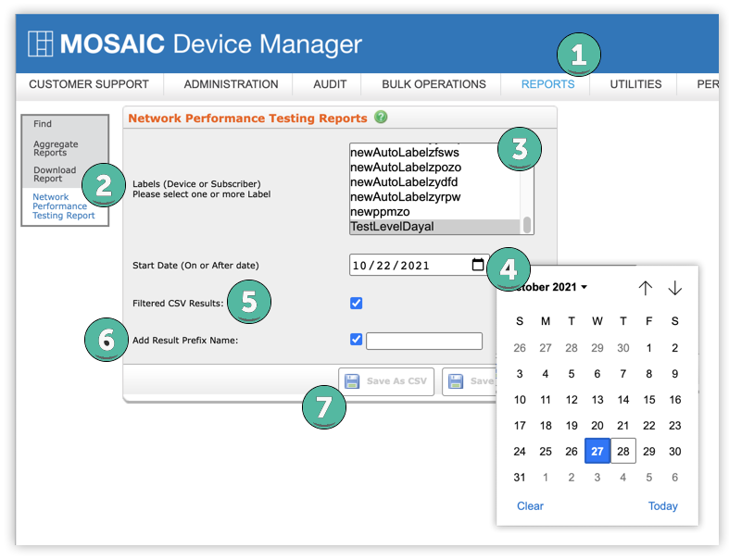Select label newAutoLabelzydfd

pos(434,182)
